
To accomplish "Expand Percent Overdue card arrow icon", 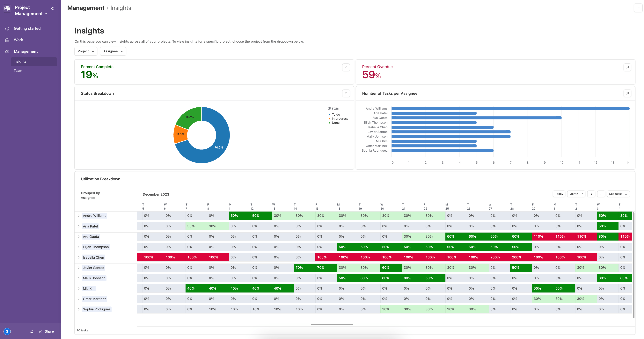I will click(627, 67).
